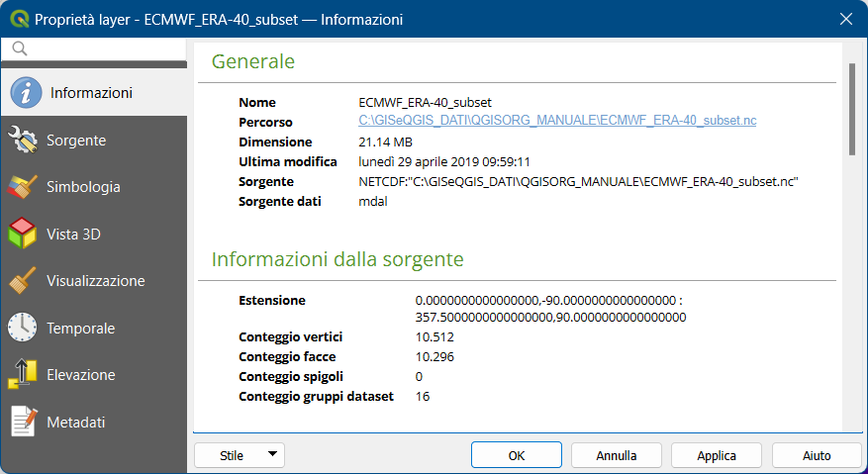868x474 pixels.
Task: Open help with the Aiuto button
Action: 817,455
